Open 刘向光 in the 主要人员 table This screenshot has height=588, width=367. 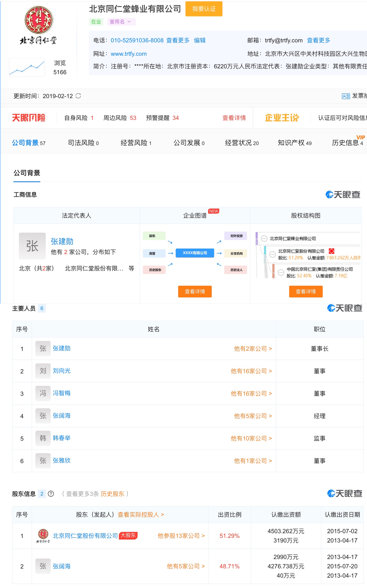point(62,371)
